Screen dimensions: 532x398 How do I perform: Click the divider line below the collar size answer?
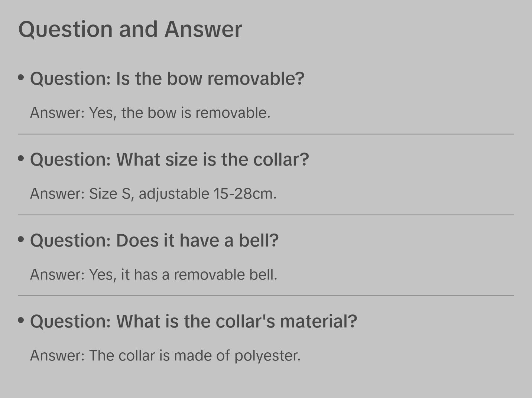tap(266, 215)
